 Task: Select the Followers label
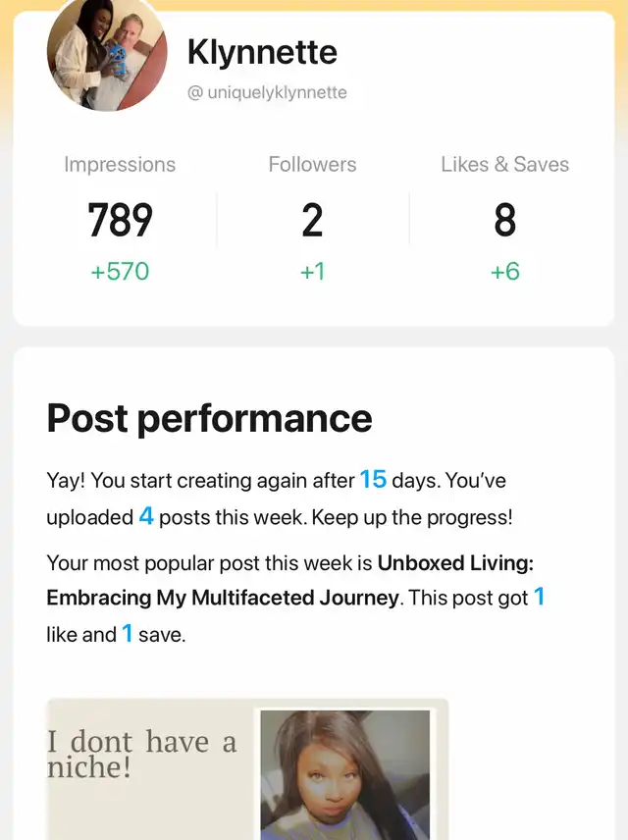click(312, 165)
